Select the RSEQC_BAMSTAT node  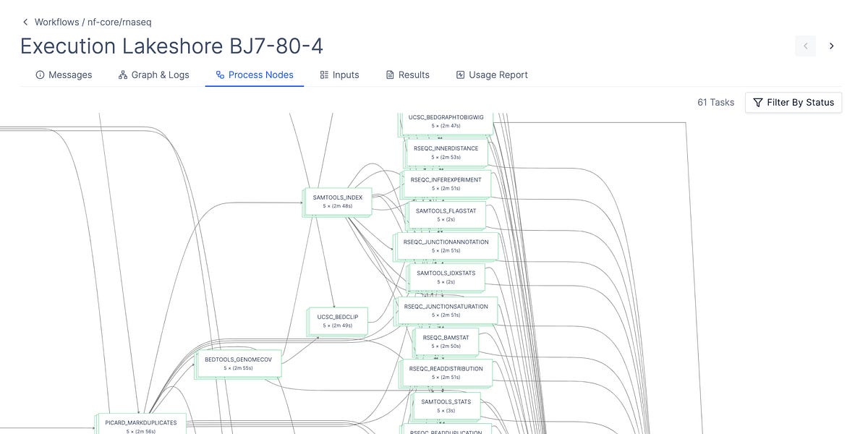tap(446, 341)
